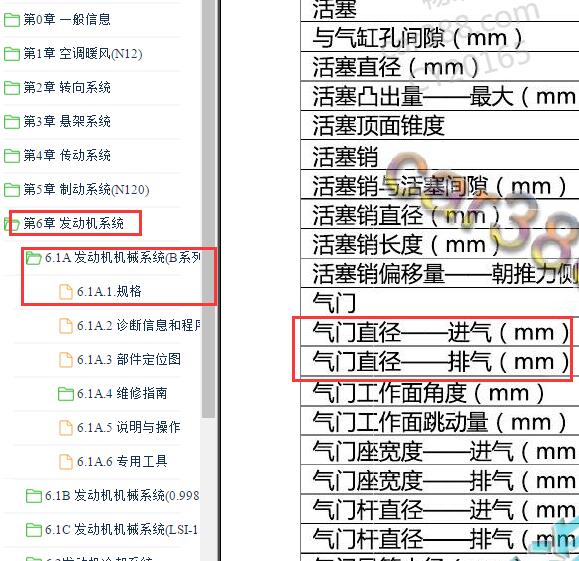Click table row 活塞顶面锥度

click(x=440, y=125)
